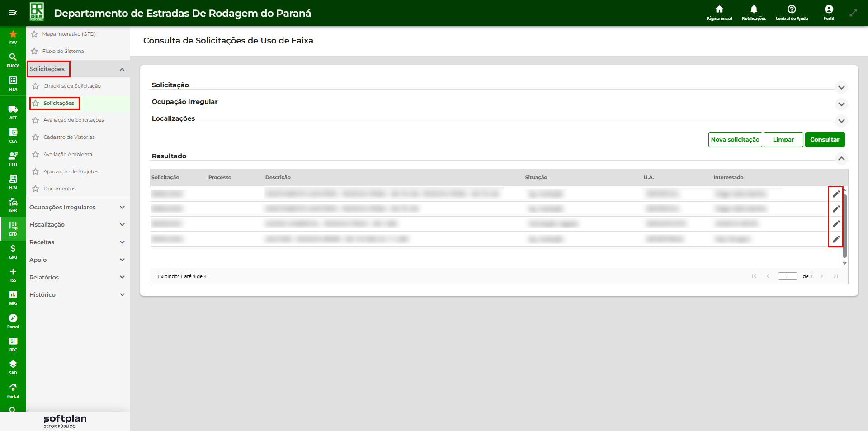Click the page number input field

[787, 276]
